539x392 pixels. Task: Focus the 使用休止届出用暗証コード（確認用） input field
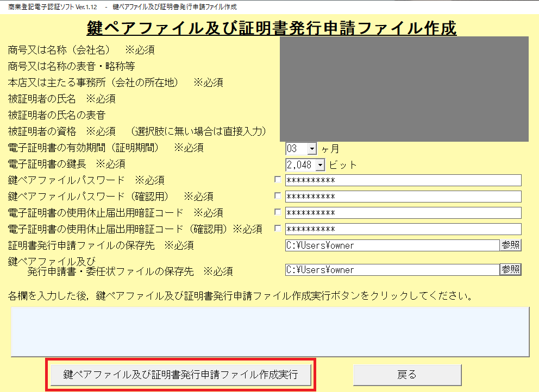403,229
